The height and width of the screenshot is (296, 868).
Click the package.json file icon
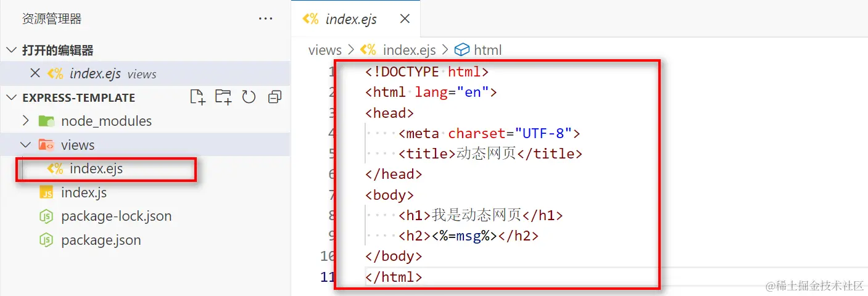pos(46,240)
